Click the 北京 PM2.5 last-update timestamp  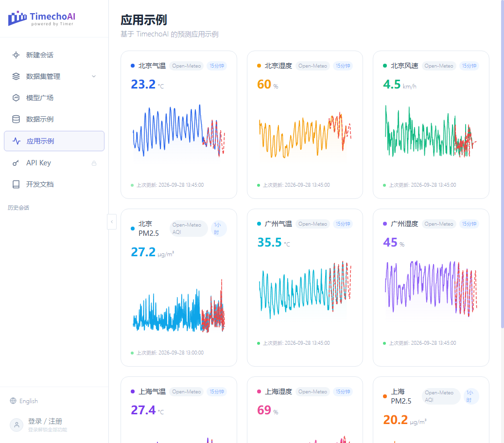[170, 353]
